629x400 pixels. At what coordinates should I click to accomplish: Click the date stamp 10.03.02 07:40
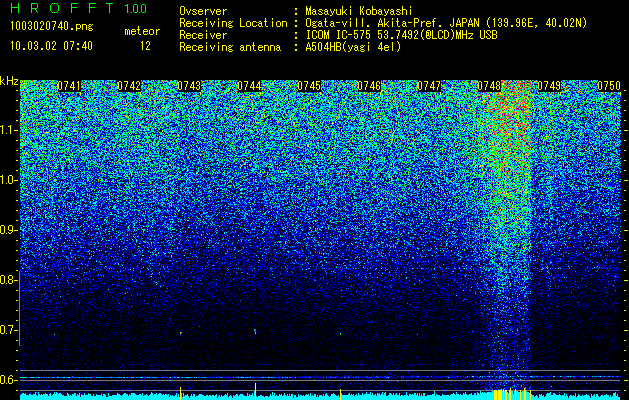(51, 46)
